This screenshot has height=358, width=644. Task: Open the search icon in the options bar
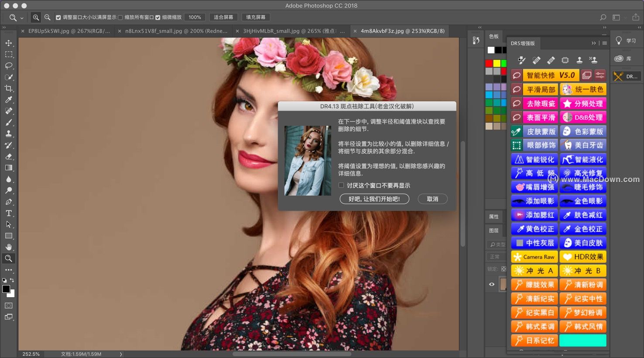click(x=603, y=17)
